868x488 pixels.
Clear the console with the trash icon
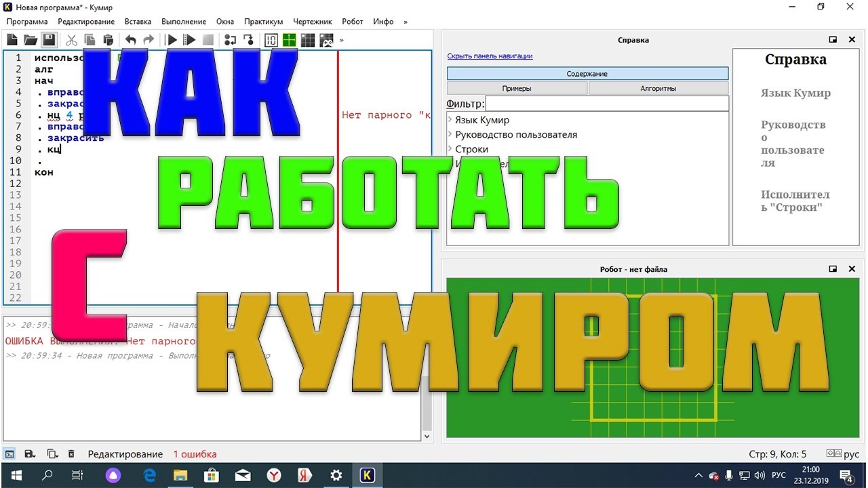(x=71, y=454)
